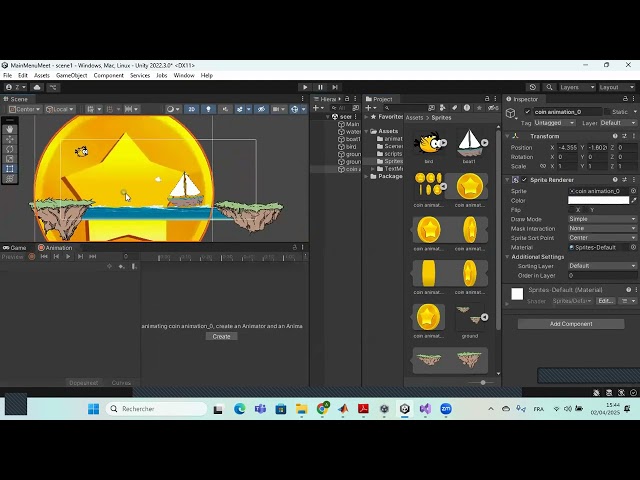The width and height of the screenshot is (640, 480).
Task: Toggle the Static checkbox
Action: click(607, 112)
